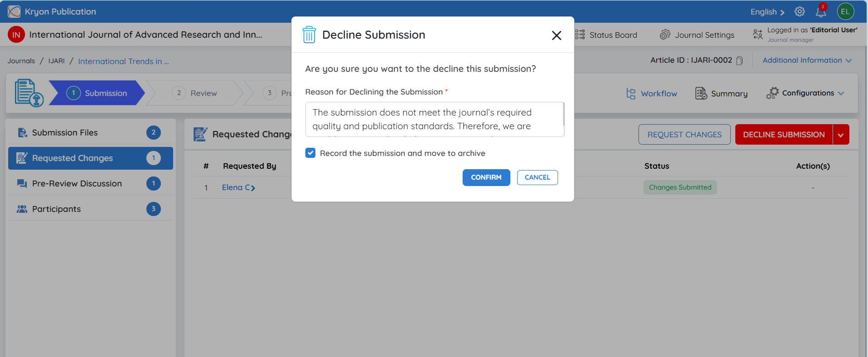Click DECLINE SUBMISSION red button
Screen dimensions: 868x357
point(784,135)
